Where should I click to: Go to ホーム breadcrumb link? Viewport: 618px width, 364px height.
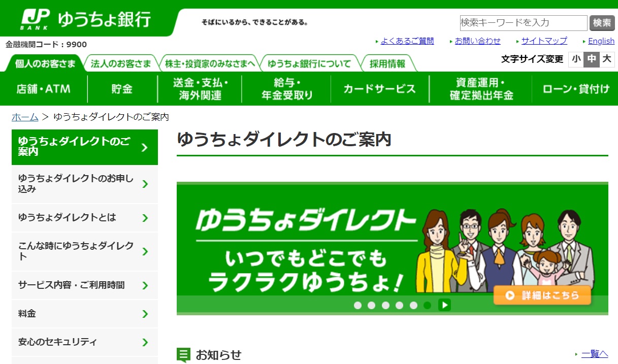pos(25,117)
